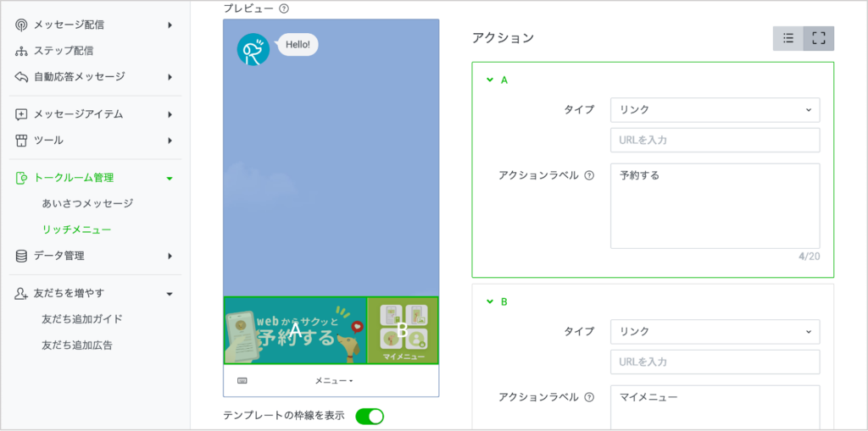Click the keyboard icon in preview bar
This screenshot has width=868, height=431.
242,381
